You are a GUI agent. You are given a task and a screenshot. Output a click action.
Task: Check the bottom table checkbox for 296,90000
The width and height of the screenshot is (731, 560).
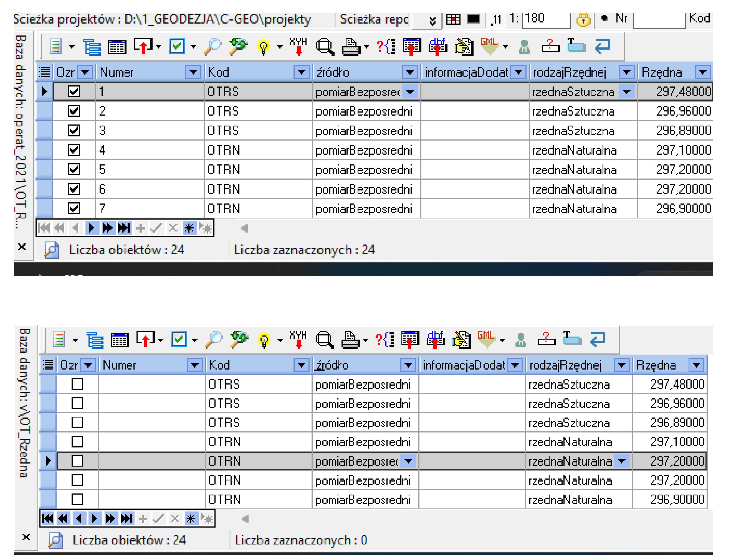click(77, 499)
